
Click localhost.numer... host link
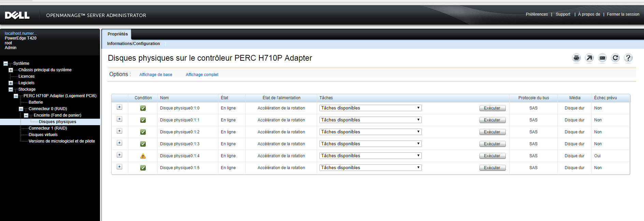(x=20, y=33)
